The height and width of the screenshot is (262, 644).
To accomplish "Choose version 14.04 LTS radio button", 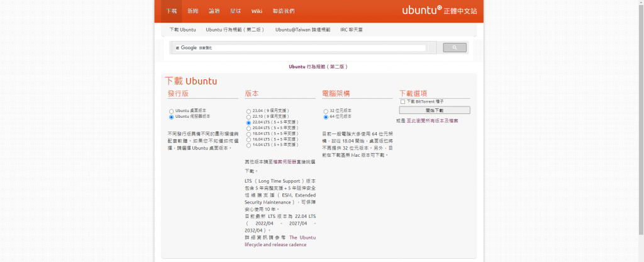I will tap(248, 145).
